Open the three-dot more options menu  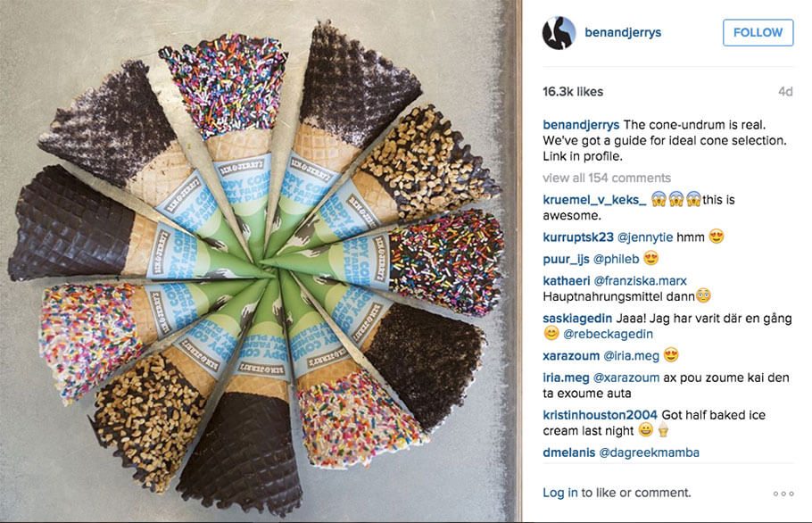point(783,494)
